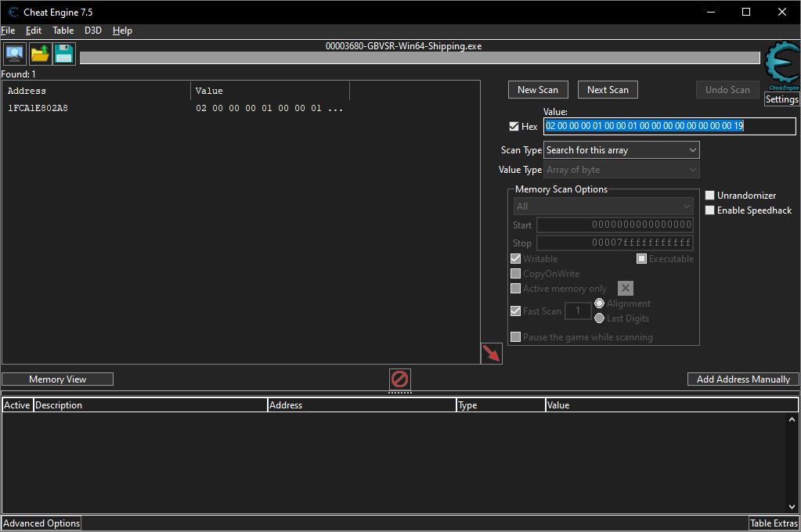The image size is (801, 532).
Task: Click the Value column header in results
Action: pyautogui.click(x=270, y=91)
